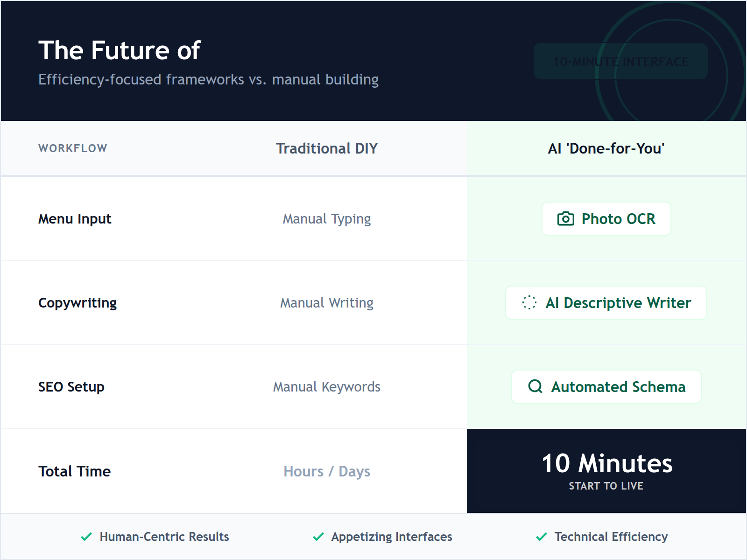
Task: Click the camera icon in Photo OCR
Action: point(565,218)
